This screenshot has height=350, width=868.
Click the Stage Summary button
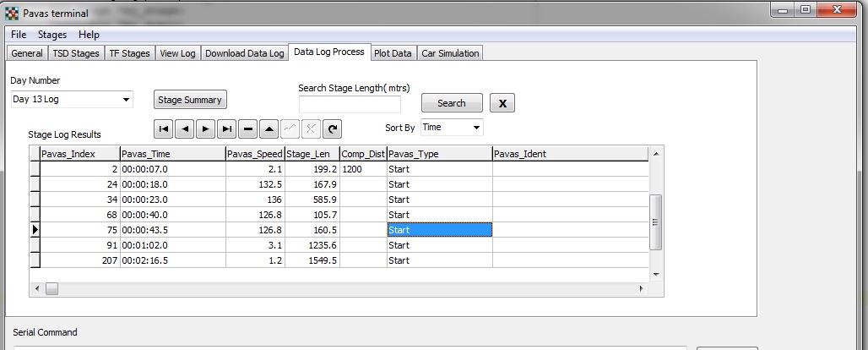[x=190, y=100]
